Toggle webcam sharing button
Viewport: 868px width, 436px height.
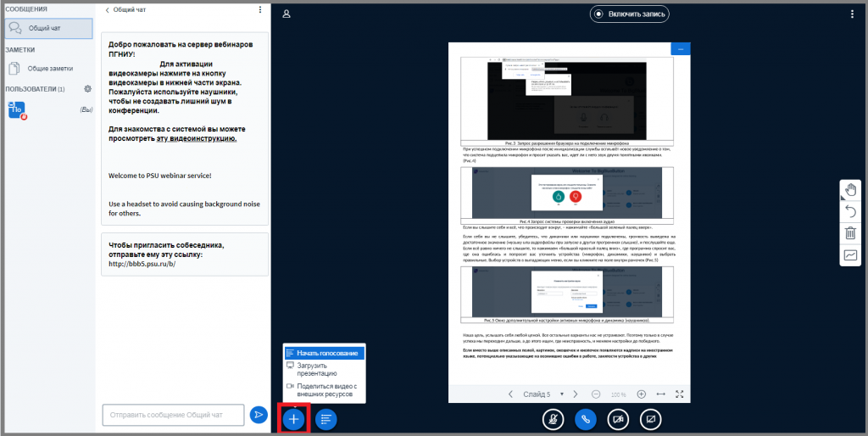point(618,418)
